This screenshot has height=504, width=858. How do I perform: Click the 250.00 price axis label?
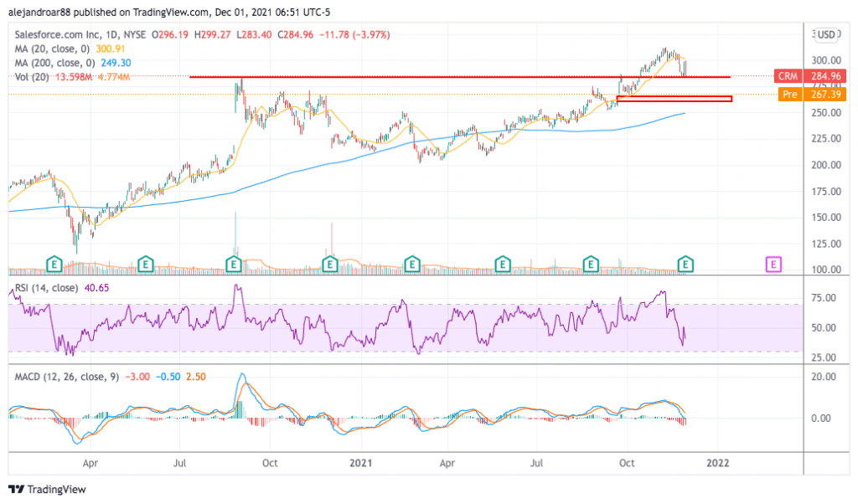(826, 113)
